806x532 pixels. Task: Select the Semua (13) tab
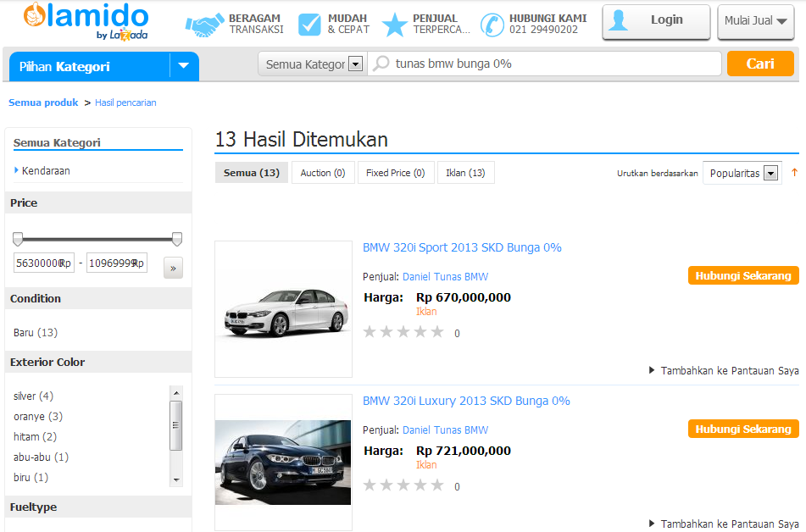pos(252,173)
